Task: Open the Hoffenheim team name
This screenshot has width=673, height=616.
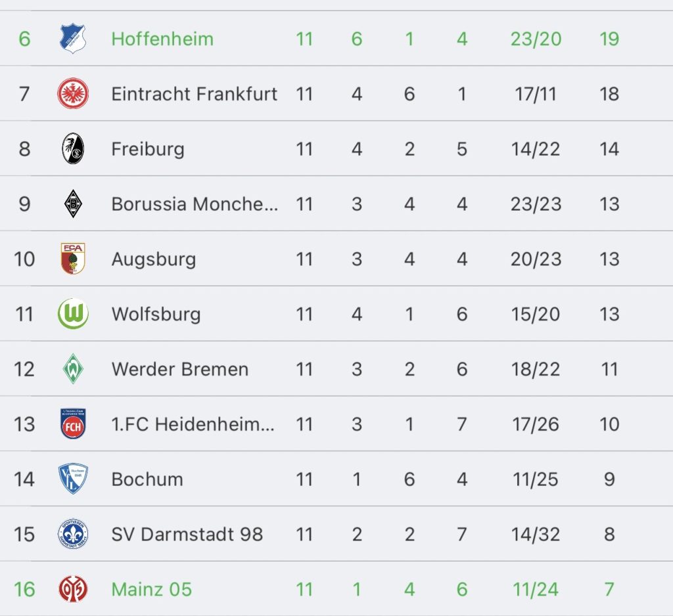Action: click(162, 39)
